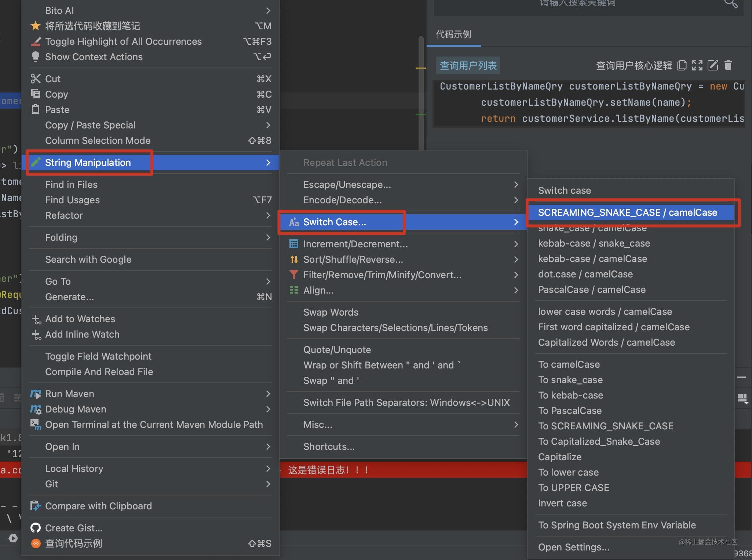Choose kebab-case / snake_case conversion

click(x=631, y=243)
